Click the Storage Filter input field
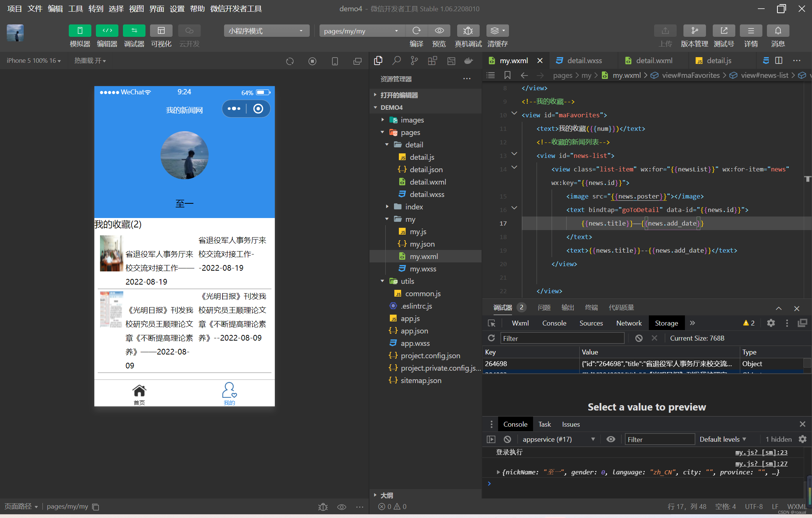Image resolution: width=812 pixels, height=518 pixels. [562, 338]
